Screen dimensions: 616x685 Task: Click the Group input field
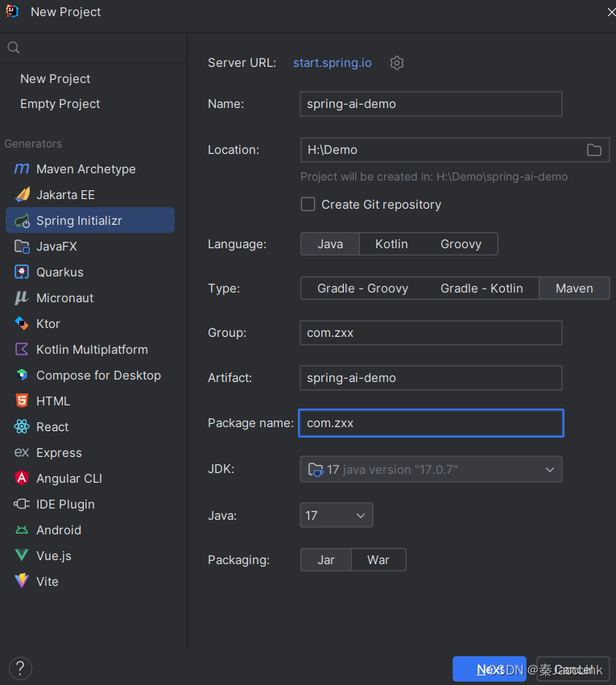(x=431, y=333)
